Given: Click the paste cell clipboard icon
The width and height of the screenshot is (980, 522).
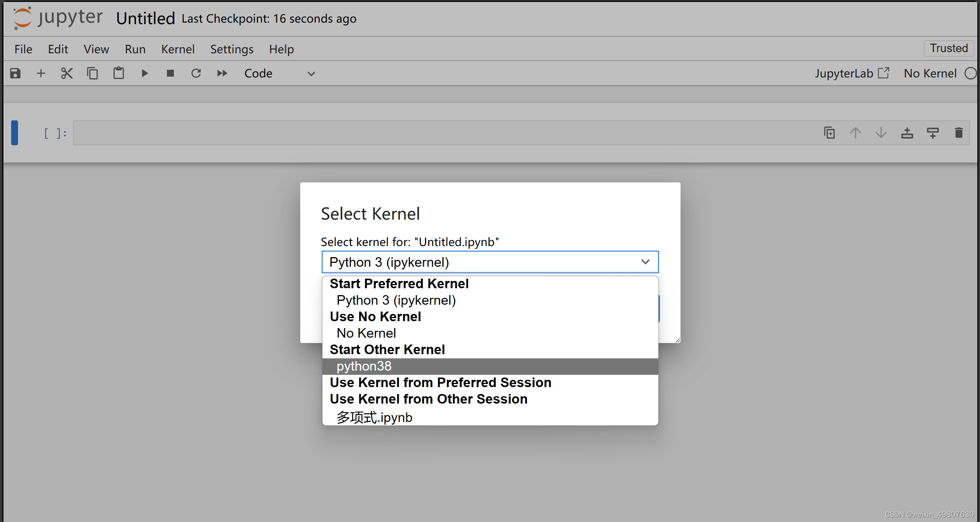Looking at the screenshot, I should [118, 73].
